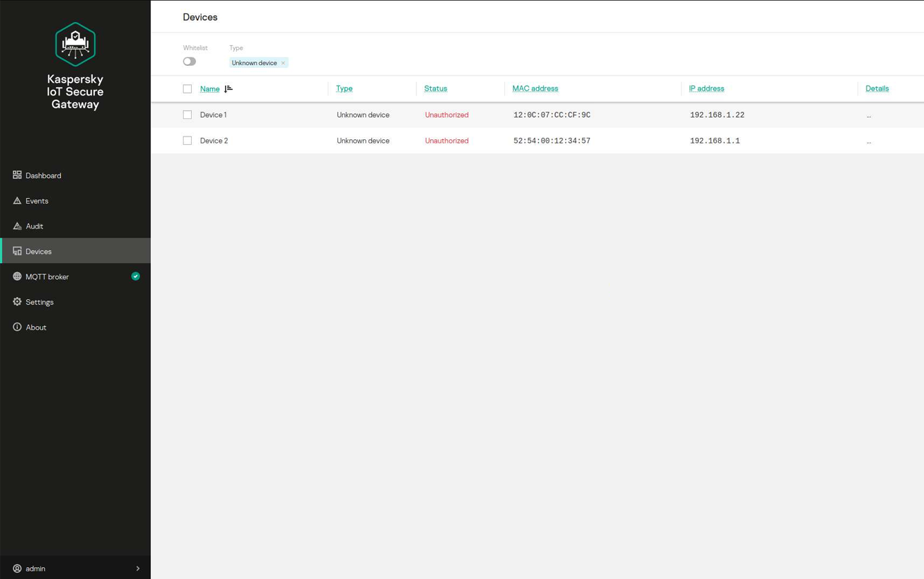Open the Devices section in sidebar
Viewport: 924px width, 579px height.
click(39, 251)
